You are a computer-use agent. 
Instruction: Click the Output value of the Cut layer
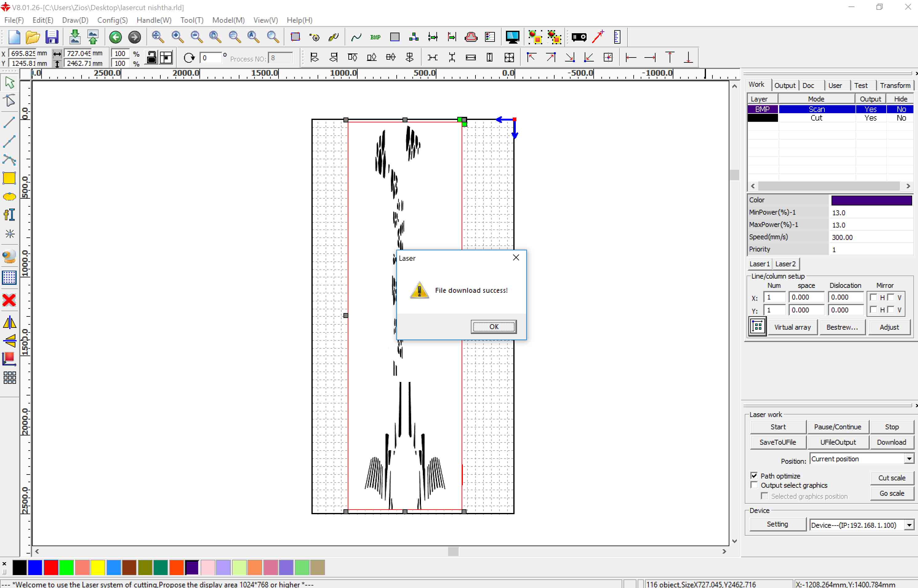tap(870, 118)
